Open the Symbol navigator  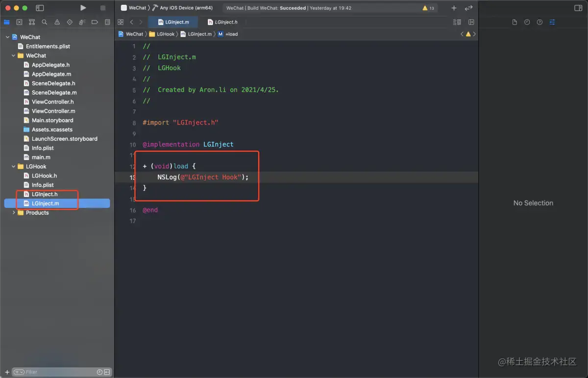32,22
